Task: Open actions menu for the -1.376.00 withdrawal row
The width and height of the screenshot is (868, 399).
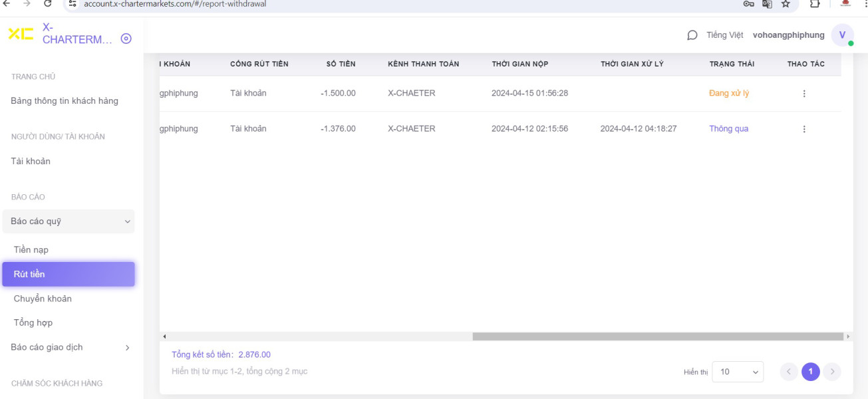Action: (804, 129)
